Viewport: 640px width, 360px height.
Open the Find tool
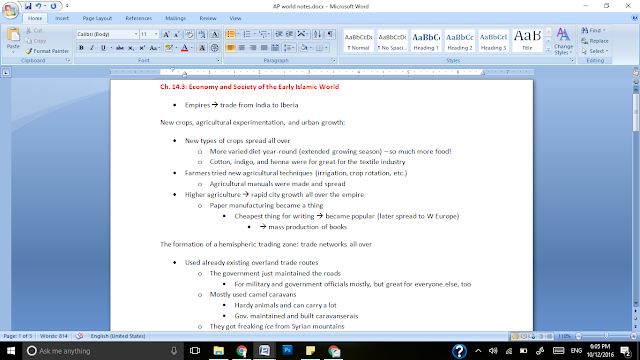click(594, 31)
